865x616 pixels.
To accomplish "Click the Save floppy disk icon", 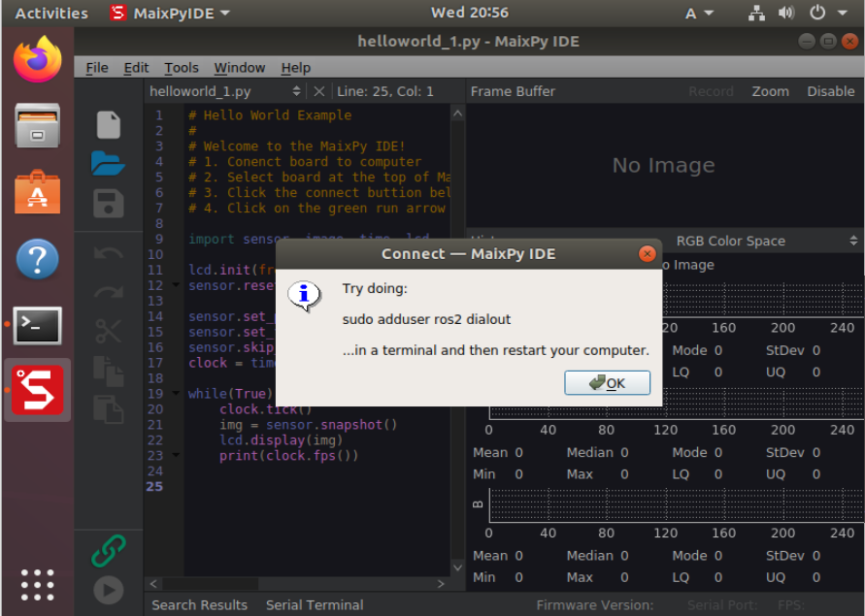I will point(108,204).
